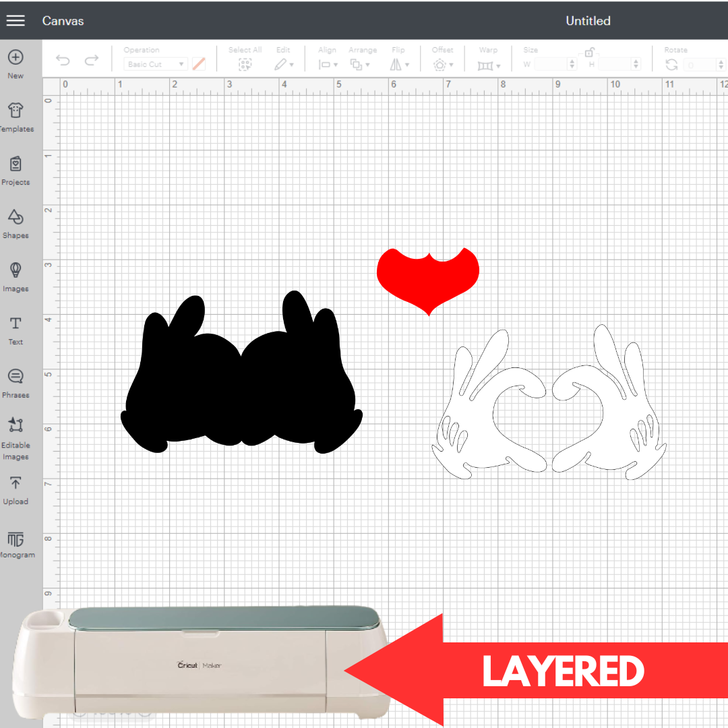Click the rotate stepper arrows
This screenshot has height=728, width=728.
pos(721,65)
